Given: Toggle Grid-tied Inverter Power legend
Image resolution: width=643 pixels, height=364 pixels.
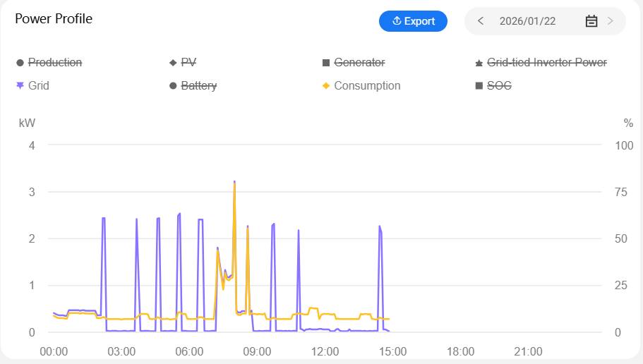Looking at the screenshot, I should pos(541,62).
